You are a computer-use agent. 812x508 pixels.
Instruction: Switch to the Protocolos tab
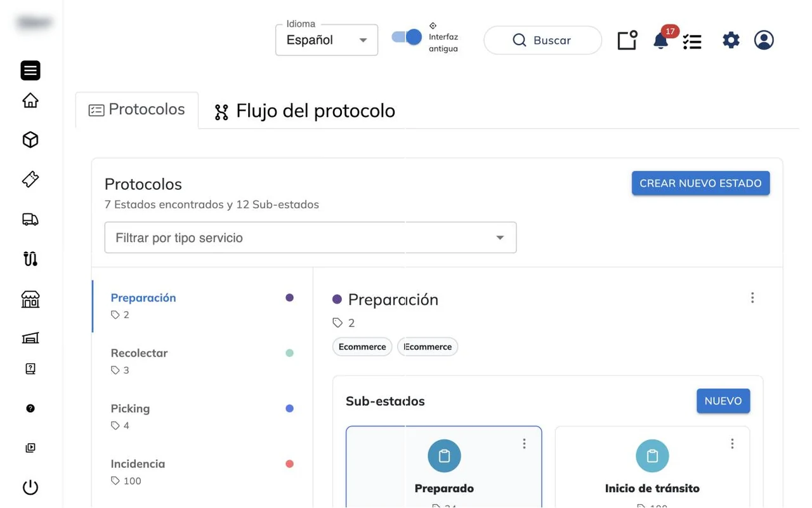[137, 110]
